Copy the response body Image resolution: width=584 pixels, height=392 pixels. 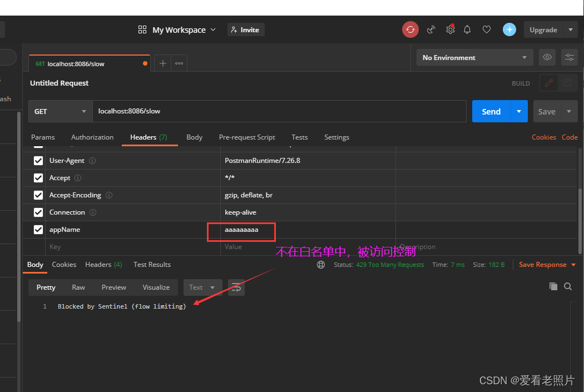pos(553,286)
